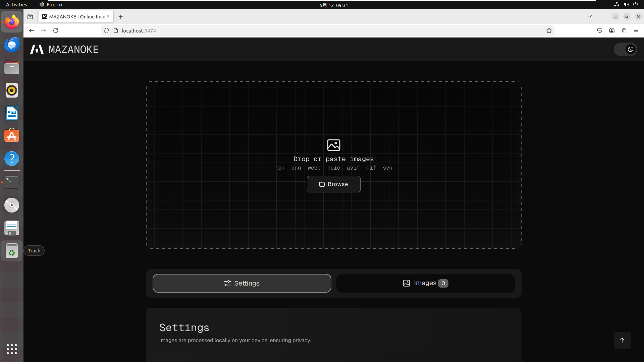Image resolution: width=644 pixels, height=362 pixels.
Task: Click the MAZANOKE logo icon
Action: [x=37, y=49]
